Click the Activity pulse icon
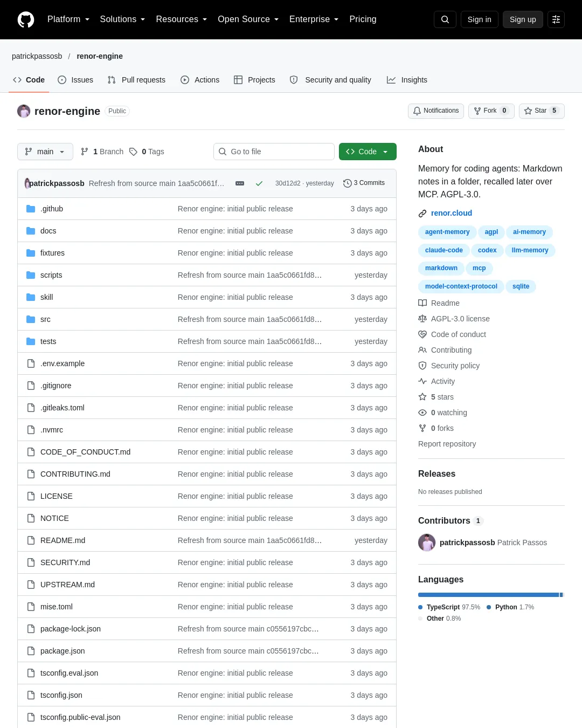Image resolution: width=582 pixels, height=728 pixels. [422, 381]
